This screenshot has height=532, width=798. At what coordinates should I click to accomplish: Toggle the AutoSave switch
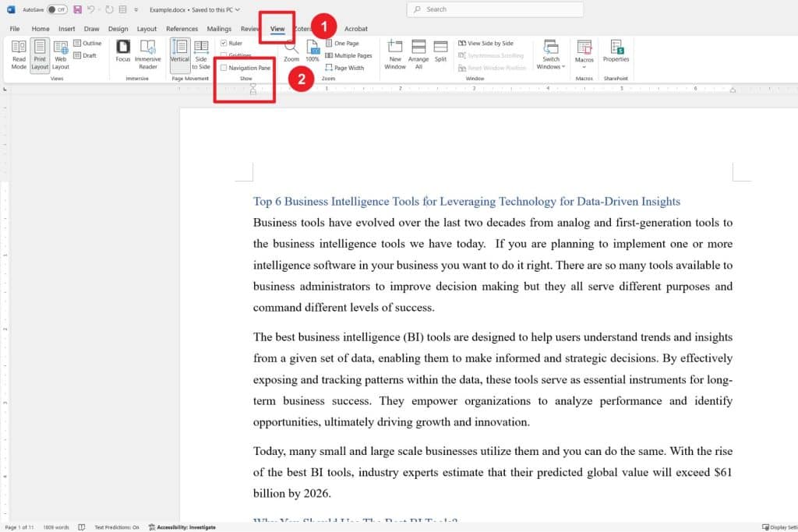[57, 9]
